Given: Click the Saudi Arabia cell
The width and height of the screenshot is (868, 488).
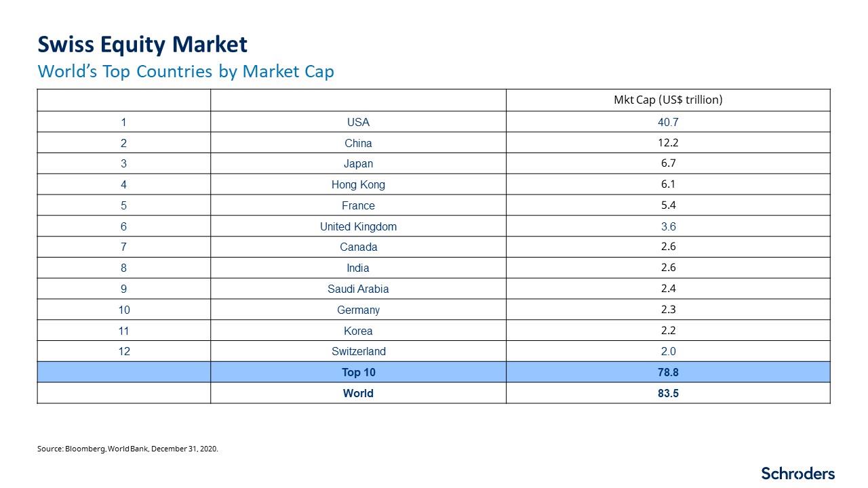Looking at the screenshot, I should click(358, 289).
